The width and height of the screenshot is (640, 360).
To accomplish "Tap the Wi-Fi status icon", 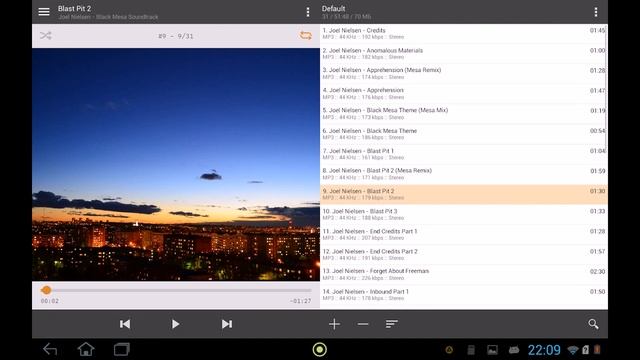I will point(573,350).
